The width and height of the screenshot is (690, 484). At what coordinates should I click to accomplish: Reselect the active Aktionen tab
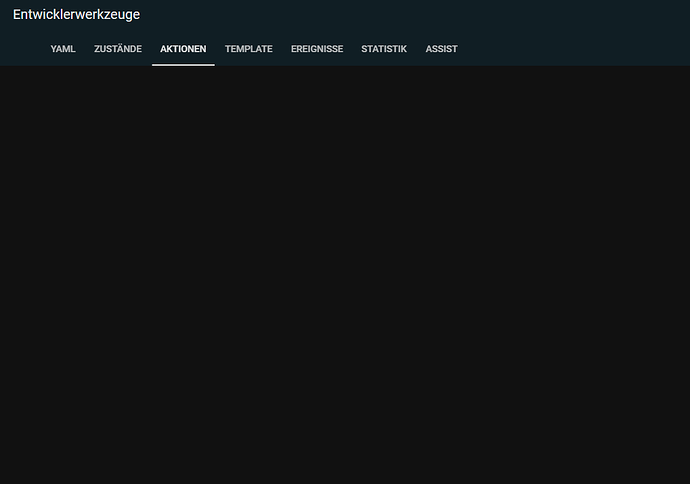click(183, 49)
